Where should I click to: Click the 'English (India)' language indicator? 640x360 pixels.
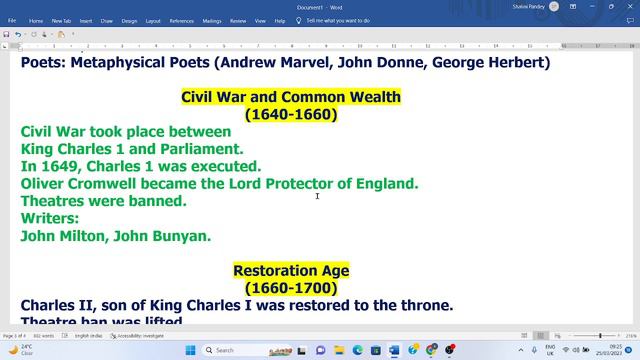tap(89, 336)
